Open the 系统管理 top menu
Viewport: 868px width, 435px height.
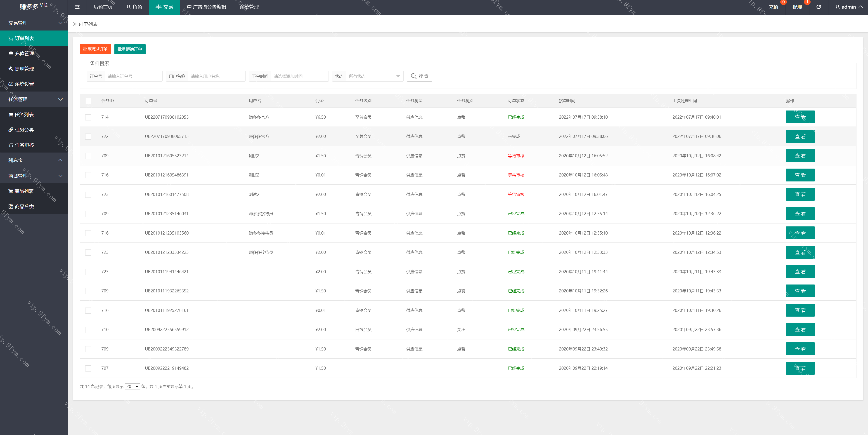[x=249, y=7]
